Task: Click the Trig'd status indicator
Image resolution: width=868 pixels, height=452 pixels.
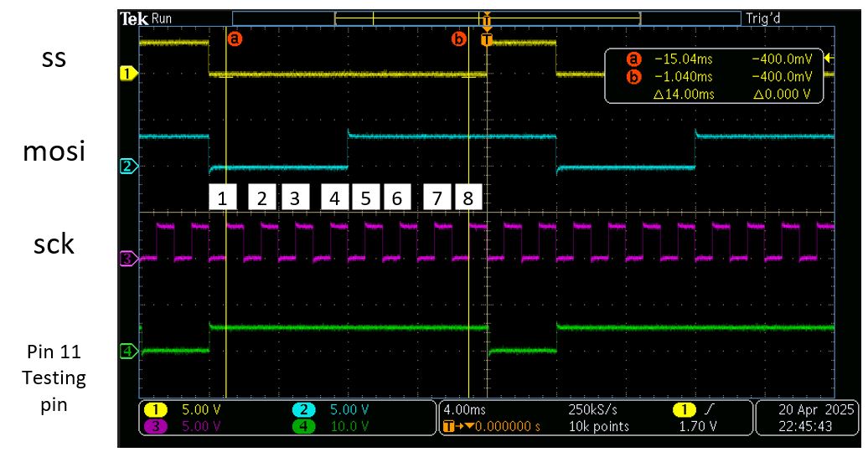Action: [762, 18]
